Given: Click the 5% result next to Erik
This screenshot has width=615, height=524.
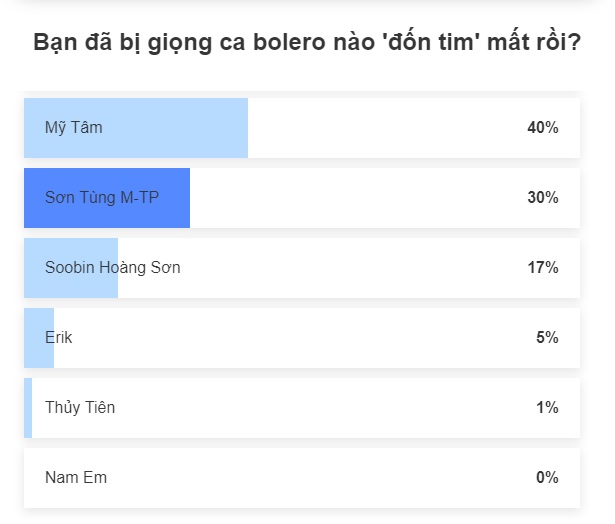Looking at the screenshot, I should coord(546,338).
